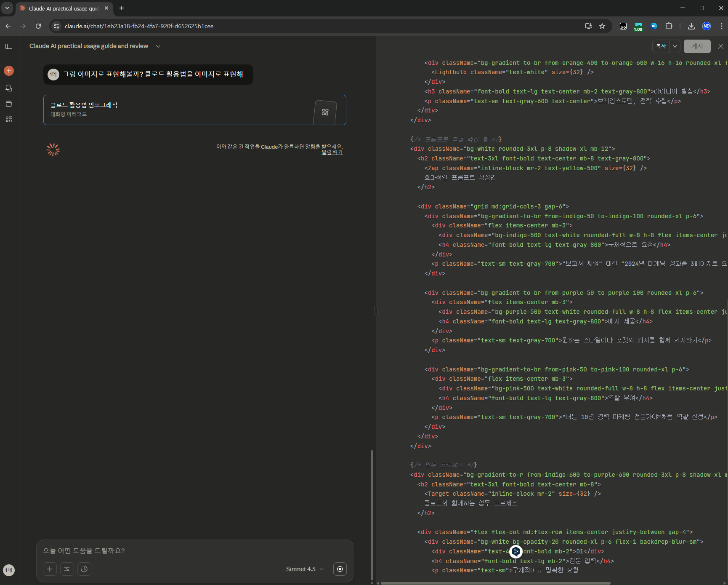The height and width of the screenshot is (585, 728).
Task: Stop the response generation
Action: coord(340,569)
